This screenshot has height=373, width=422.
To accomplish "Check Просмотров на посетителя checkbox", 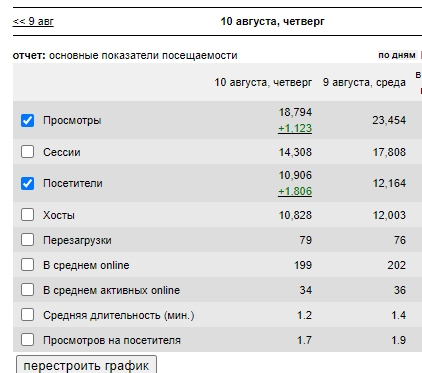I will pos(27,340).
